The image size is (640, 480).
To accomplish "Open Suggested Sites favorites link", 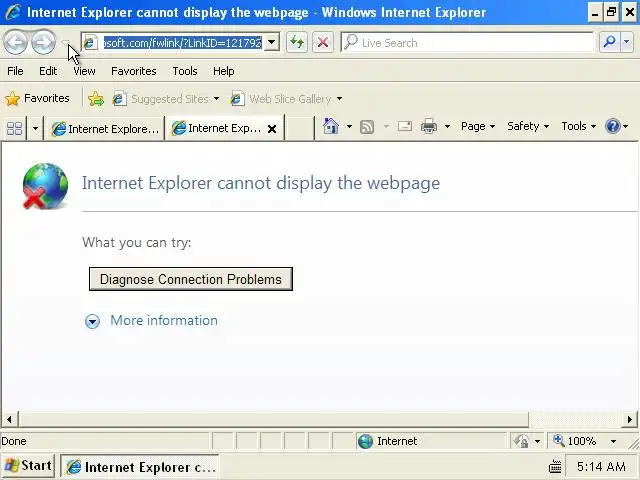I will [x=166, y=99].
